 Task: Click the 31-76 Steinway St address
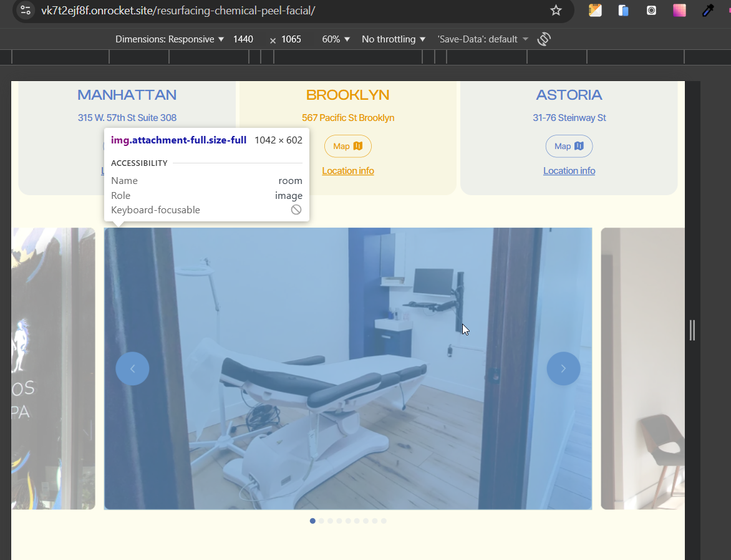pyautogui.click(x=569, y=117)
